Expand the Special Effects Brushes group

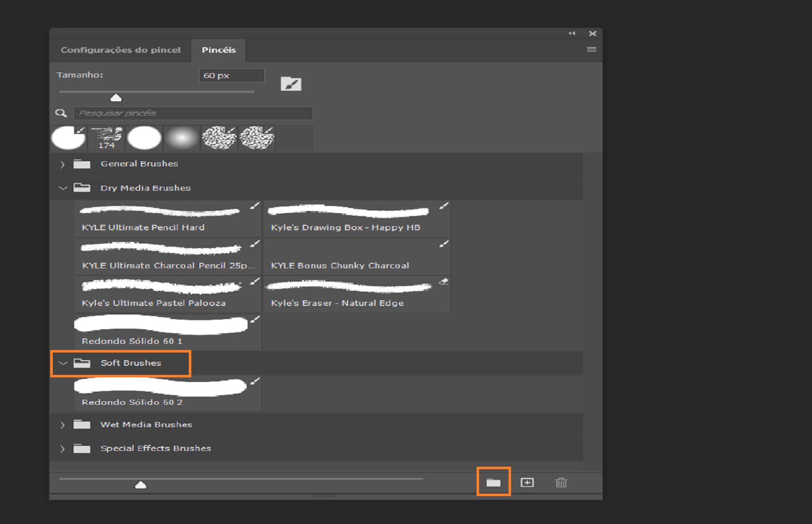62,449
